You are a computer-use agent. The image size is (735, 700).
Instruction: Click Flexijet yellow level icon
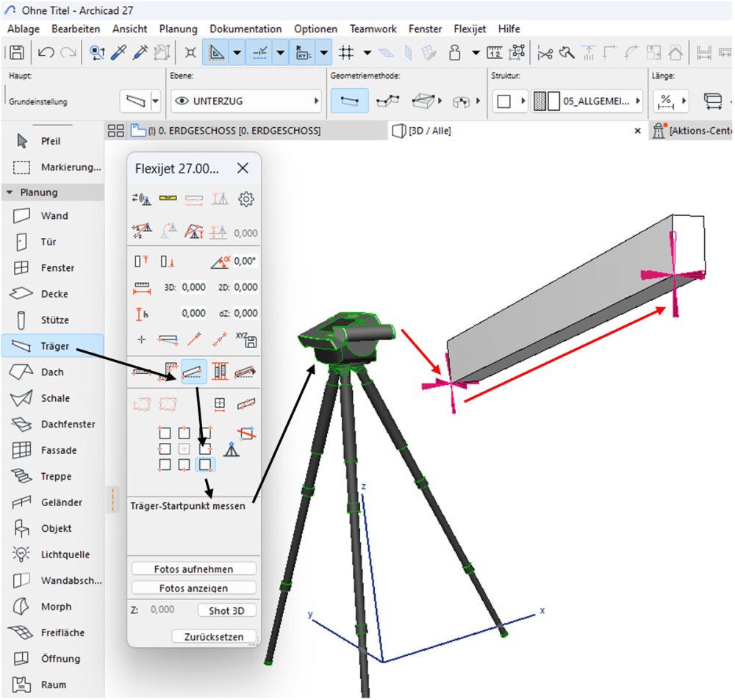pyautogui.click(x=168, y=198)
